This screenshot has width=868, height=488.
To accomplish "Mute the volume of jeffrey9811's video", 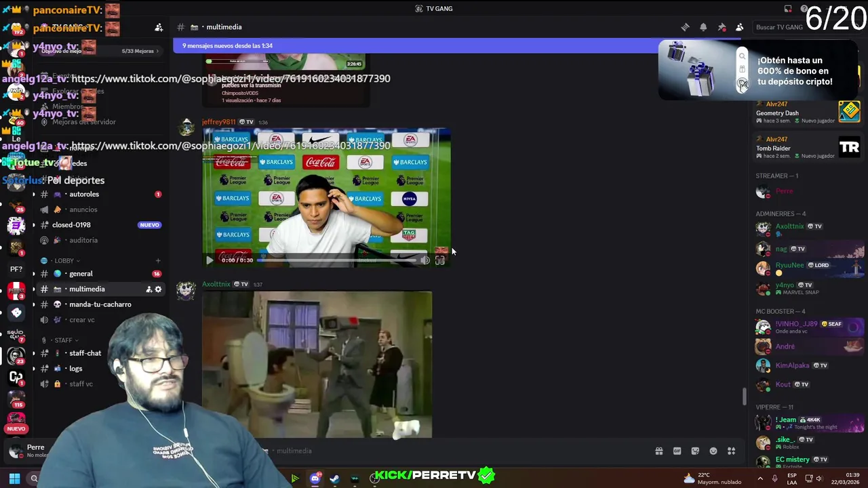I will tap(425, 260).
